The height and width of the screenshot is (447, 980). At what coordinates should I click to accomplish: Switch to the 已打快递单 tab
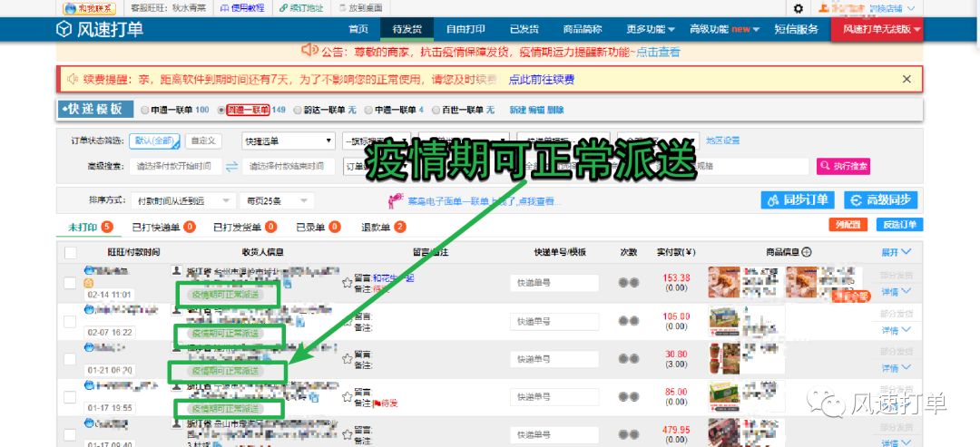(x=163, y=228)
